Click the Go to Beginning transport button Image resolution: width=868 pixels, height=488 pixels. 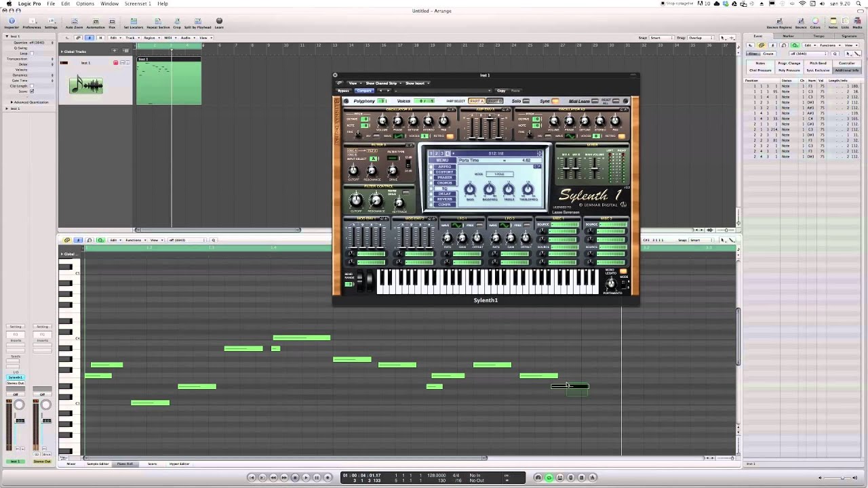(x=252, y=477)
